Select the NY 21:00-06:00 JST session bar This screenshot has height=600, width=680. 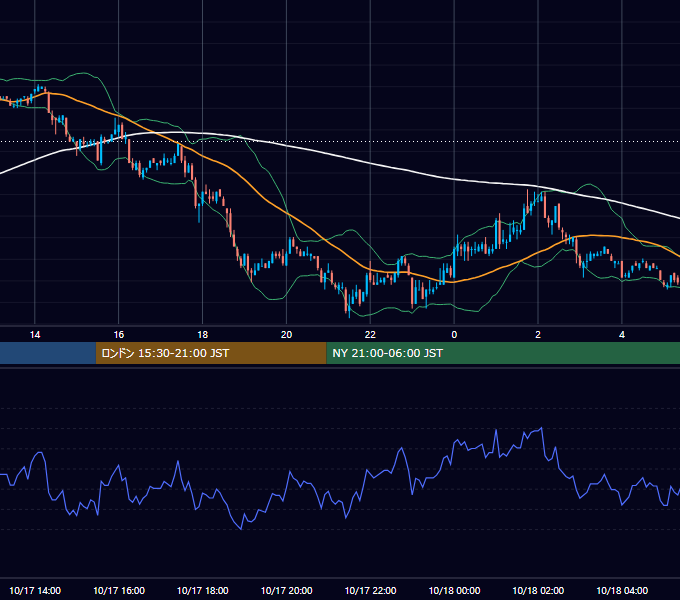[x=503, y=353]
